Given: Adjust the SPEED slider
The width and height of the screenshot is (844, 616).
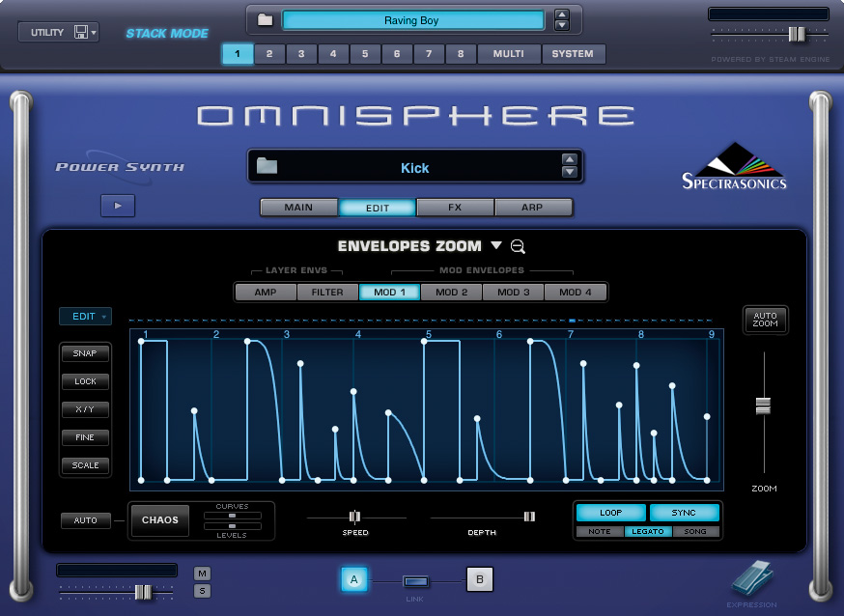Looking at the screenshot, I should [355, 517].
